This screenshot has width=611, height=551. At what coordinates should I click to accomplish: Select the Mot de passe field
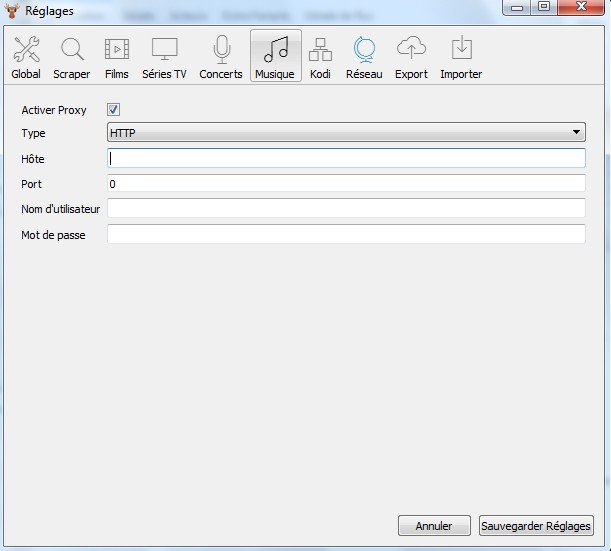(345, 234)
